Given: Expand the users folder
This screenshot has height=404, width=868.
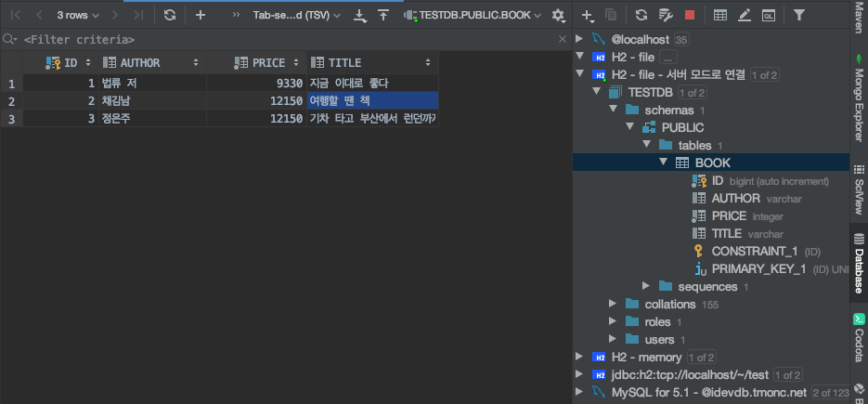Looking at the screenshot, I should point(613,339).
